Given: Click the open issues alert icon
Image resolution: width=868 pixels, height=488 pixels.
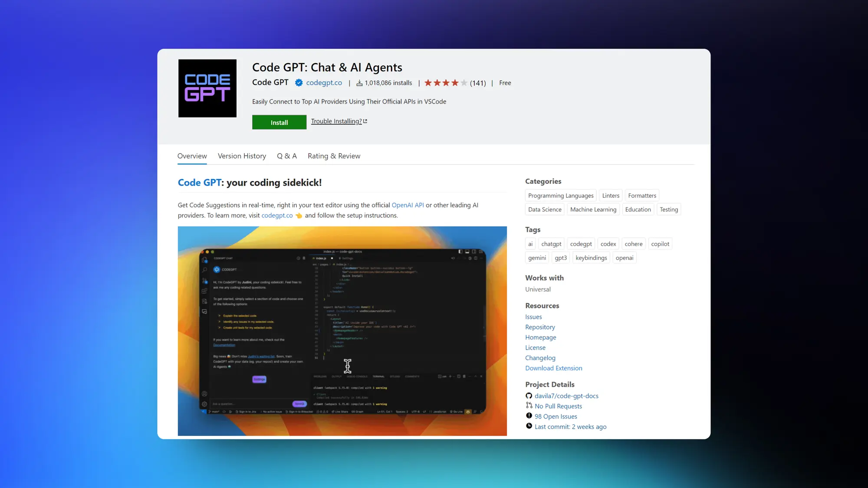Looking at the screenshot, I should tap(529, 416).
